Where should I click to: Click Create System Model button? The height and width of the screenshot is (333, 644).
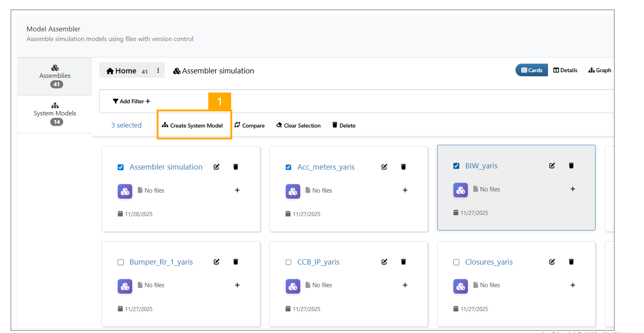pyautogui.click(x=192, y=126)
